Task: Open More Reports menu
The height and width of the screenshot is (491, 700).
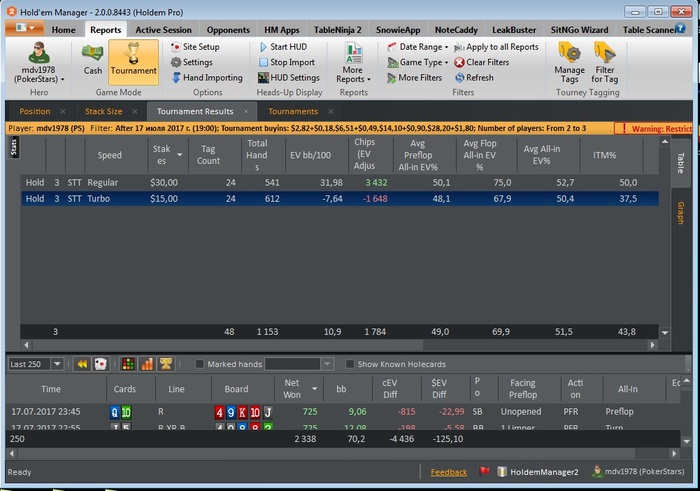Action: 353,62
